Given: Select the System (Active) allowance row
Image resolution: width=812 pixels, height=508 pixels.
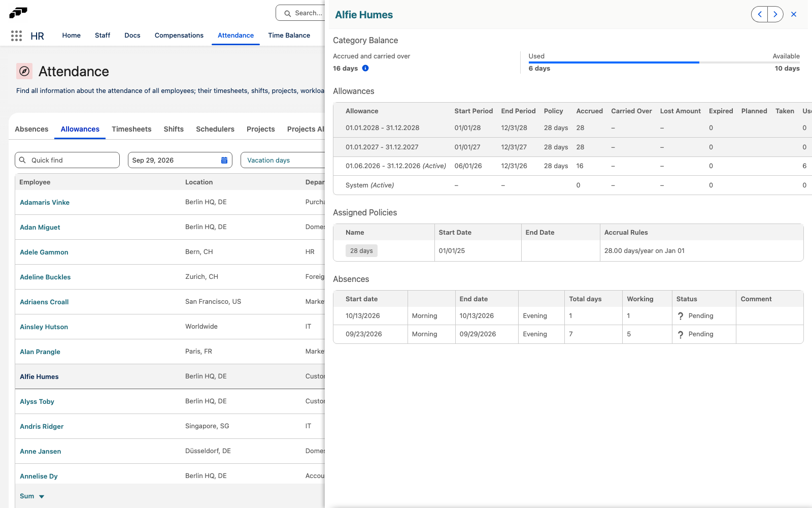Looking at the screenshot, I should [x=572, y=185].
